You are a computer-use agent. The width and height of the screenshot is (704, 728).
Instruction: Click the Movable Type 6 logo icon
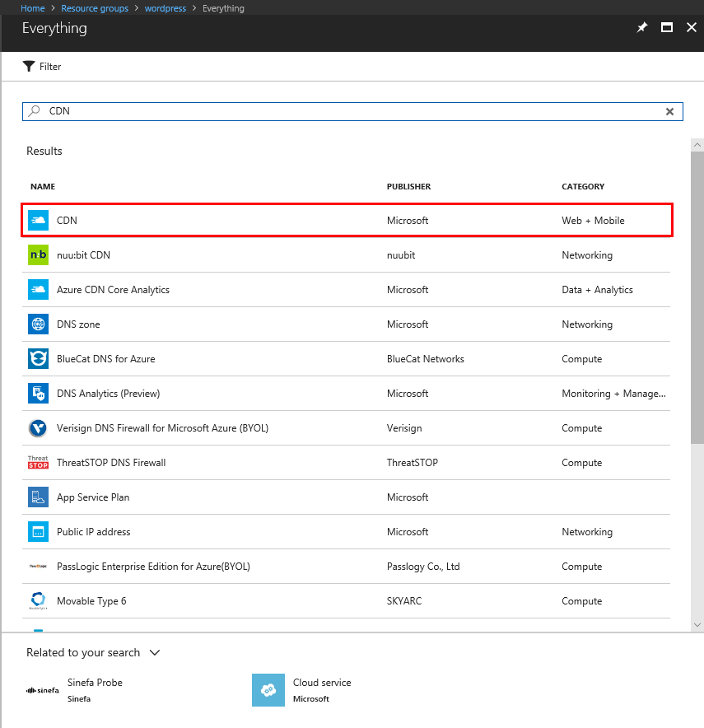click(38, 600)
